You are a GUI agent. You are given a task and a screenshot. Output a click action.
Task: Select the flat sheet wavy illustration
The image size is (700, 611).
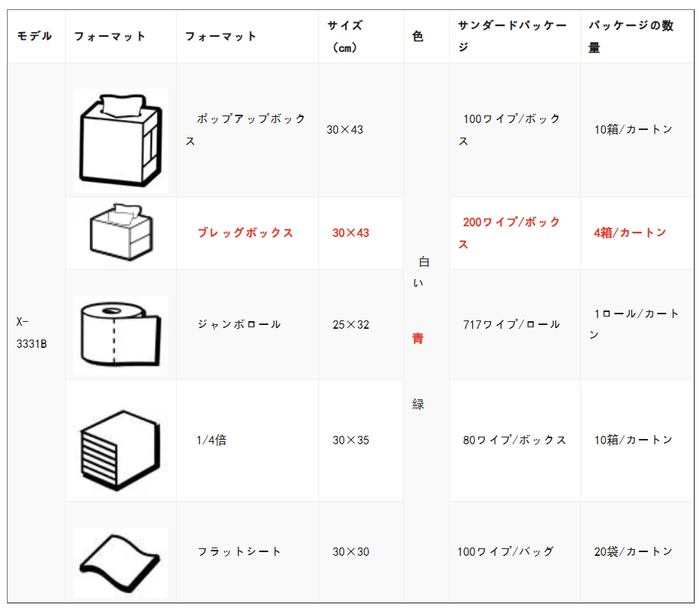121,563
